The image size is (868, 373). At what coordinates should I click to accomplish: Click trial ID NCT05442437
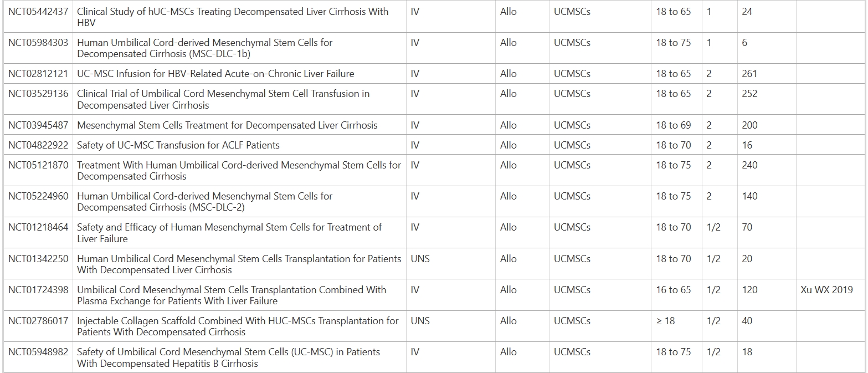pyautogui.click(x=38, y=12)
